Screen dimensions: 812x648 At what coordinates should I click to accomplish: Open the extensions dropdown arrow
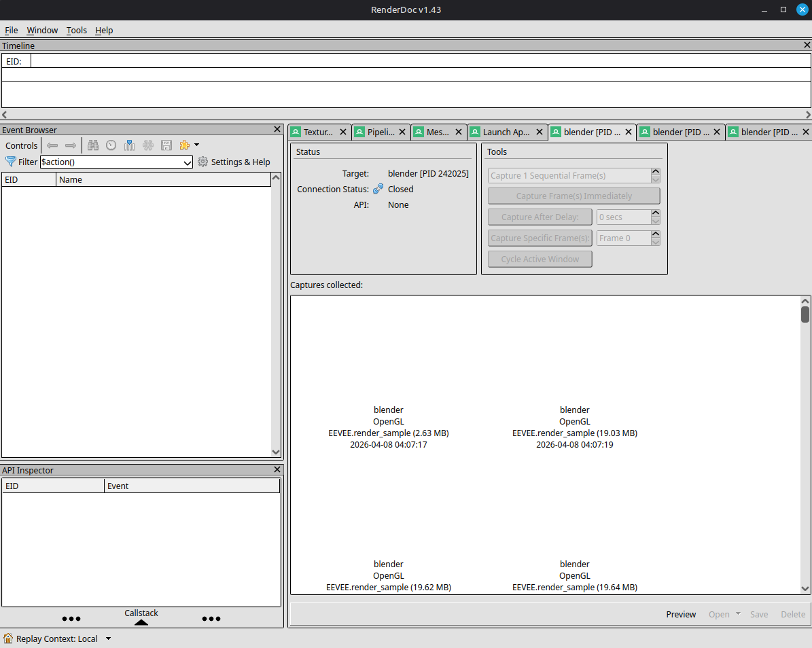tap(197, 145)
